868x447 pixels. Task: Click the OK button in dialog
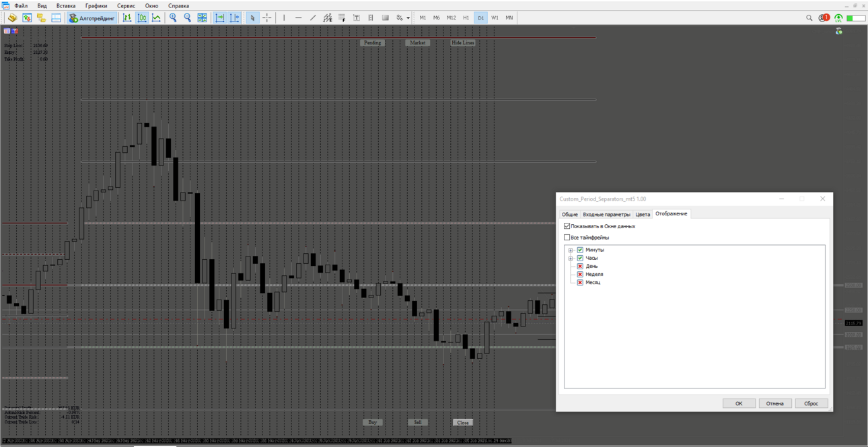[x=739, y=403]
